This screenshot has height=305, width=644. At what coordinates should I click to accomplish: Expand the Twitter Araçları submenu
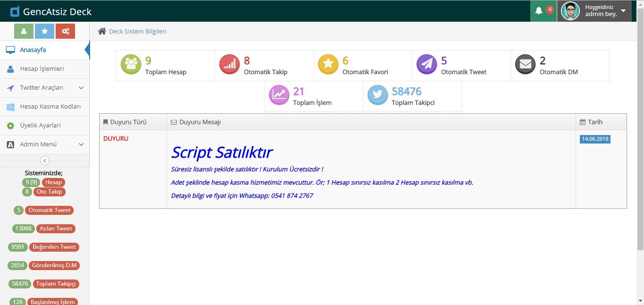coord(81,88)
